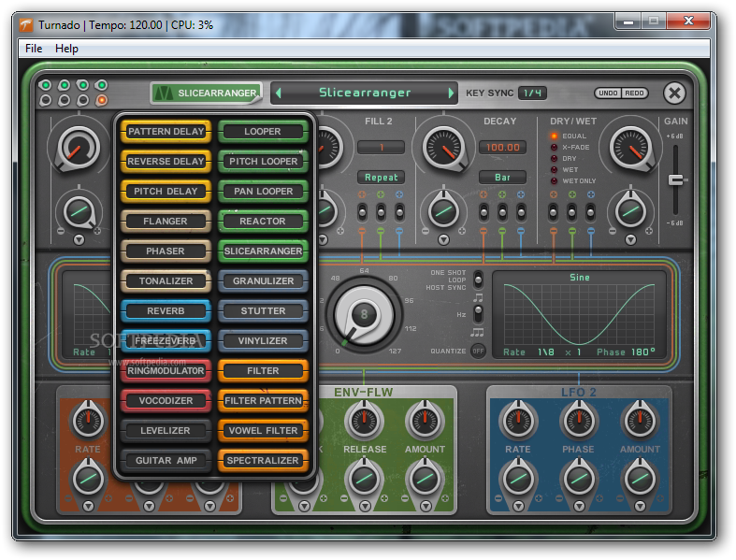Click the Phase 180° value
The image size is (736, 560).
pyautogui.click(x=642, y=352)
